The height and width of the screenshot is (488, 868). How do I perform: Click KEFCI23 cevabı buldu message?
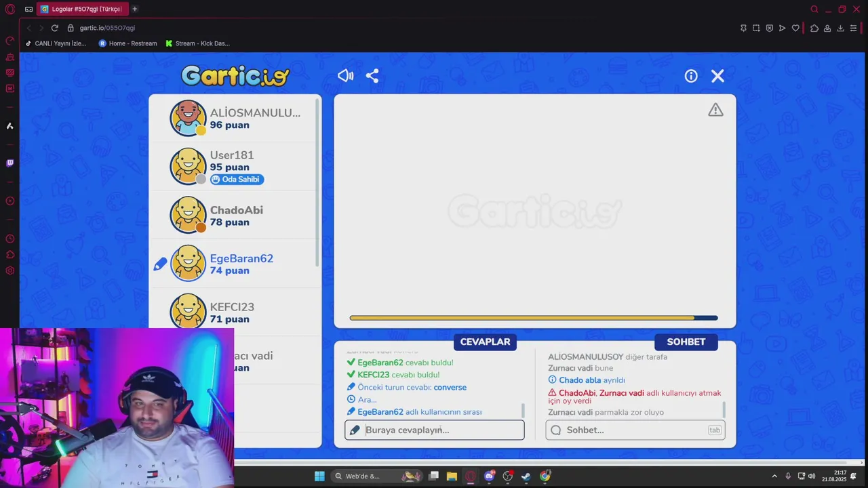pos(398,375)
